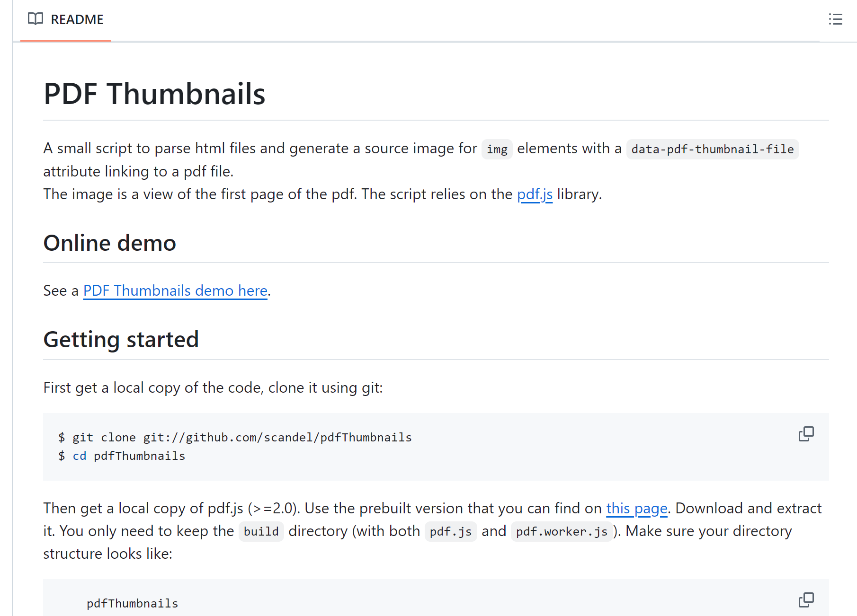Switch to the README tab
This screenshot has height=616, width=857.
(x=77, y=19)
